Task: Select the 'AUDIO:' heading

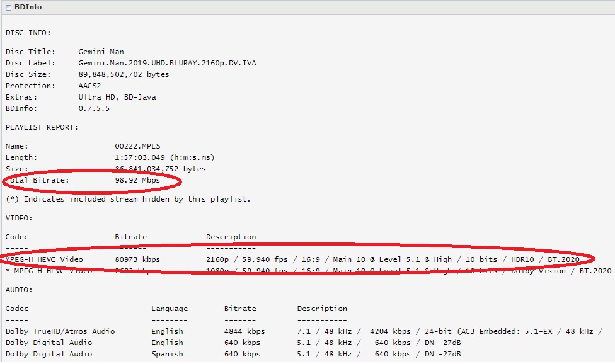Action: click(19, 290)
